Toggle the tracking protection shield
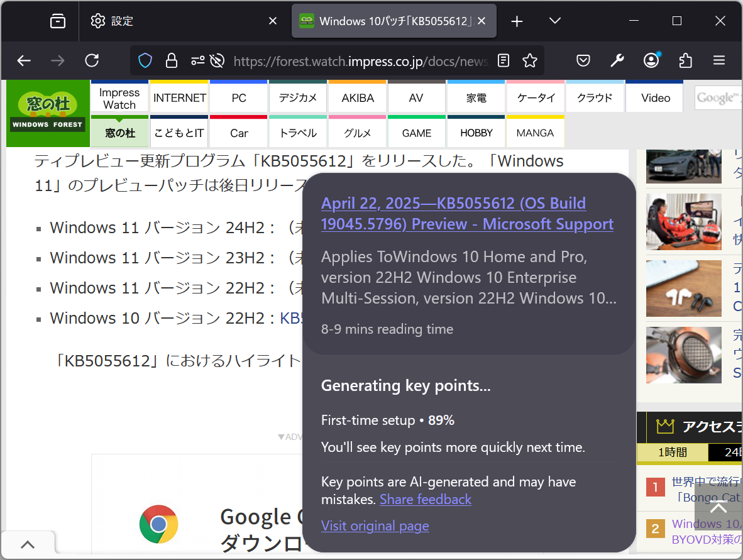Image resolution: width=743 pixels, height=560 pixels. tap(145, 60)
